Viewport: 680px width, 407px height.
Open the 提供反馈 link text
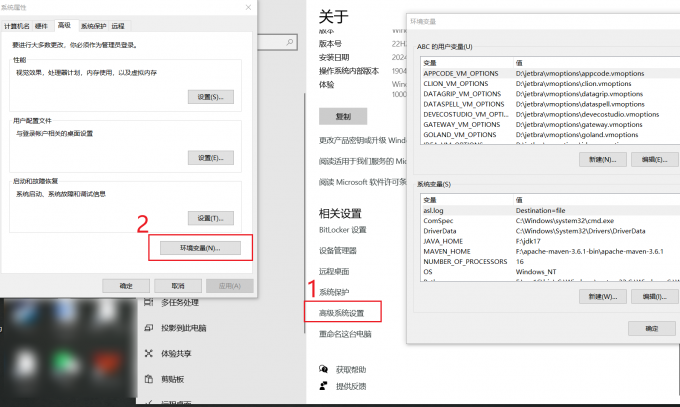tap(351, 386)
